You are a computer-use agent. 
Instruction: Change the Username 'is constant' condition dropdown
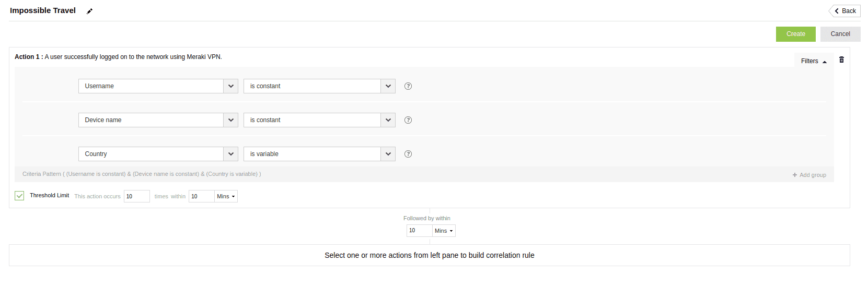[388, 86]
